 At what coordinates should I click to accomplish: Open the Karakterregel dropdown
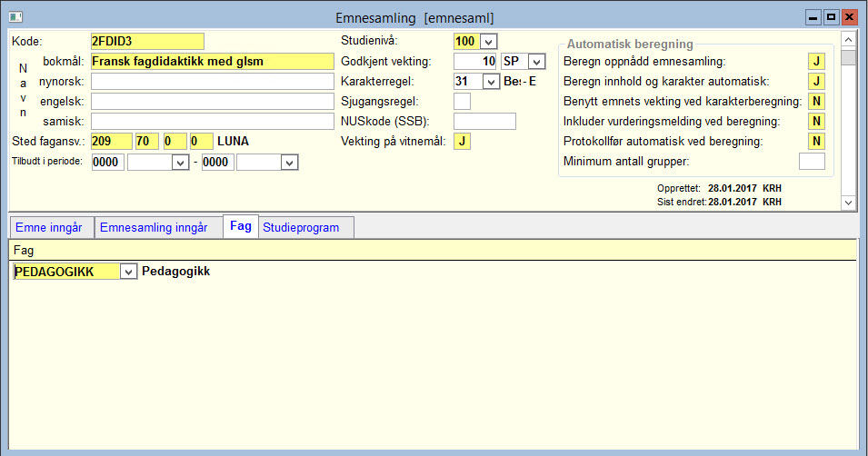(491, 82)
